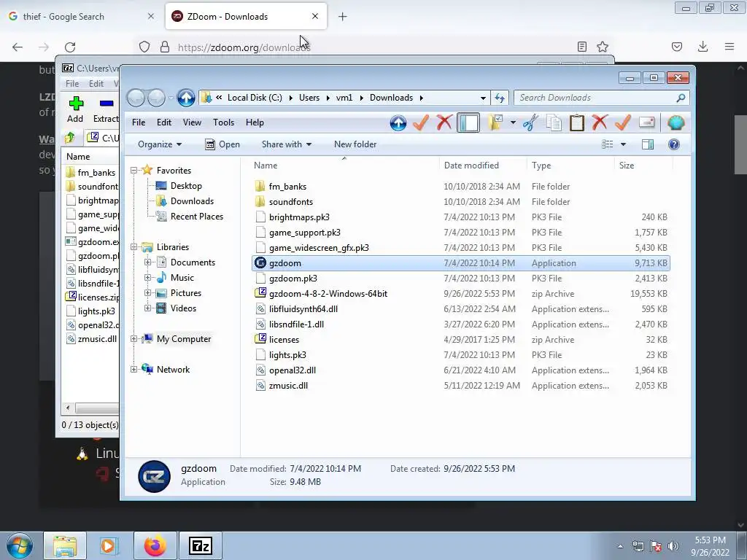Screen dimensions: 747x560
Task: Toggle reader view icon in the Firefox URL bar
Action: 581,47
